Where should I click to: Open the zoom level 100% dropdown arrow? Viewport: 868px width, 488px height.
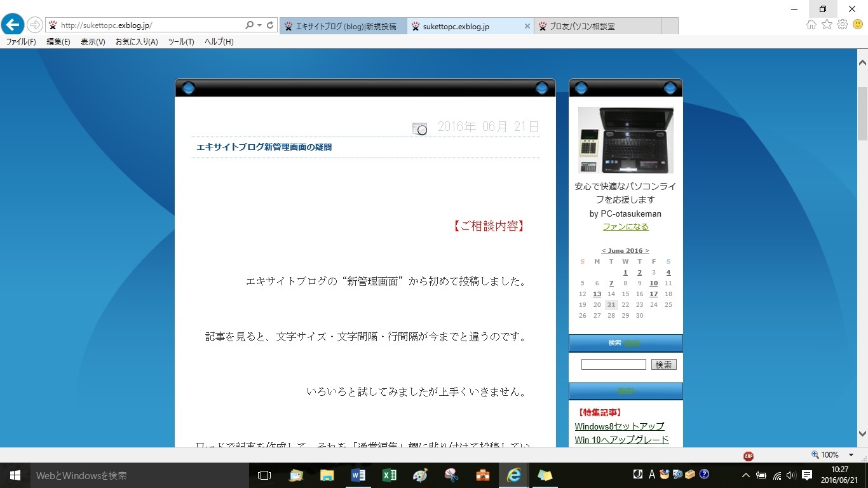click(x=852, y=455)
